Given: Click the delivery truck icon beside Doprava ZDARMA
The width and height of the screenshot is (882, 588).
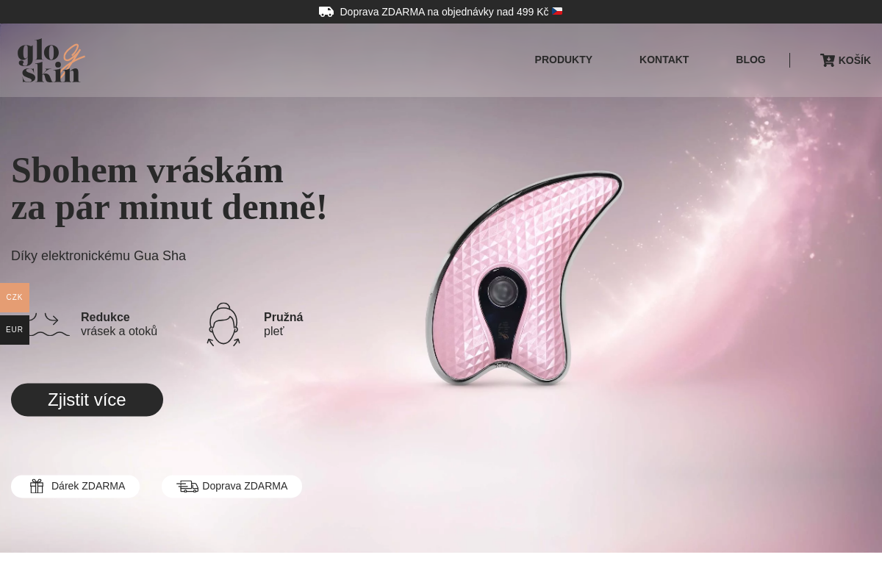Looking at the screenshot, I should point(187,486).
